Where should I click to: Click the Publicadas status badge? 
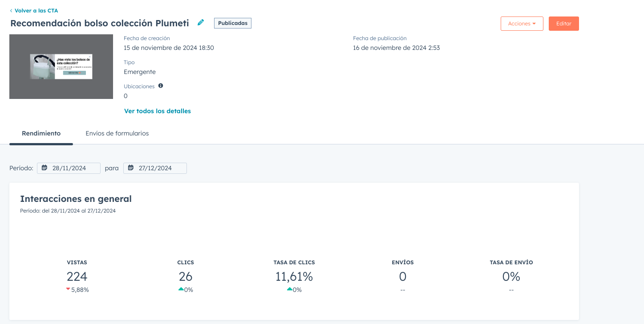pos(232,23)
